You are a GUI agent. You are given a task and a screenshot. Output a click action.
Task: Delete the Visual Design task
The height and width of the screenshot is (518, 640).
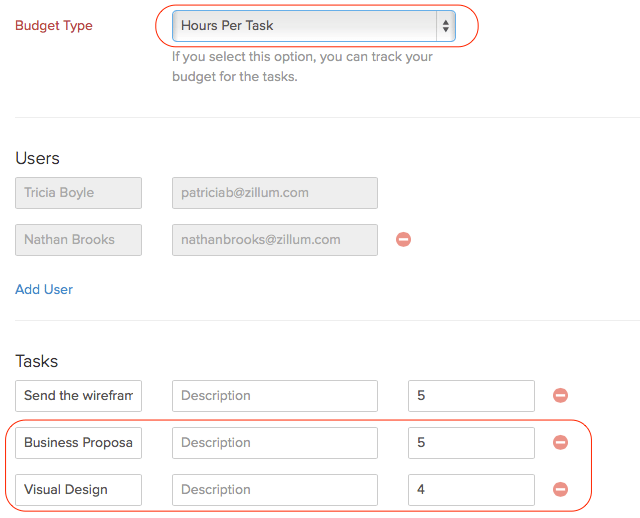point(560,490)
